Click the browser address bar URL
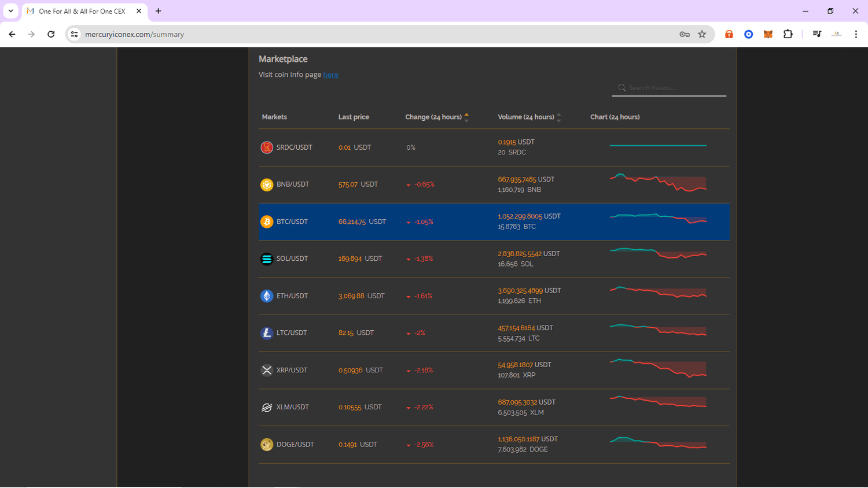This screenshot has width=868, height=488. (x=134, y=34)
